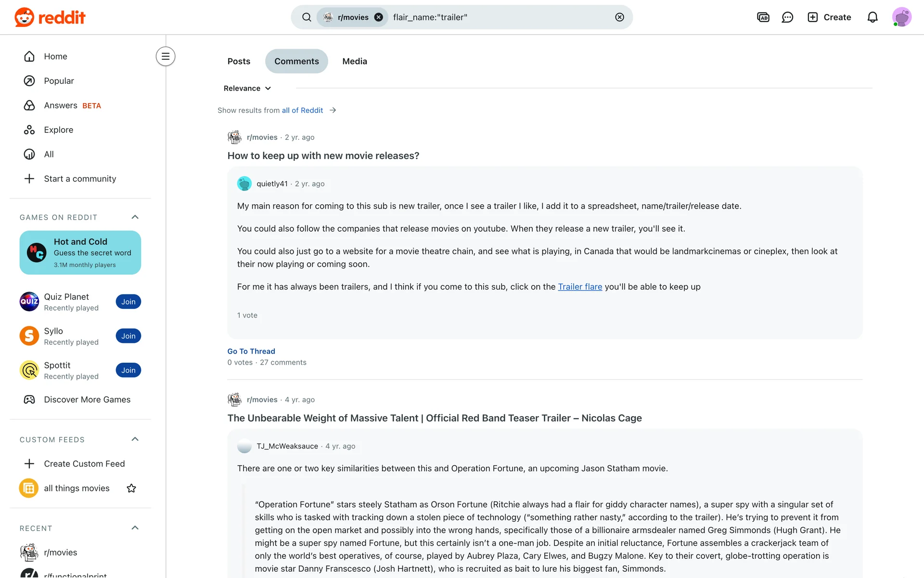Open the Explore page from sidebar
924x578 pixels.
(58, 130)
